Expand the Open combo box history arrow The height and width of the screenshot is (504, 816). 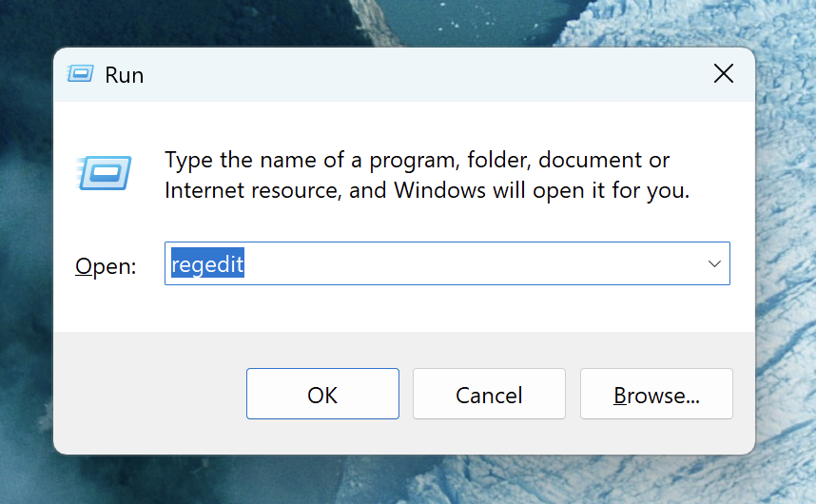714,263
